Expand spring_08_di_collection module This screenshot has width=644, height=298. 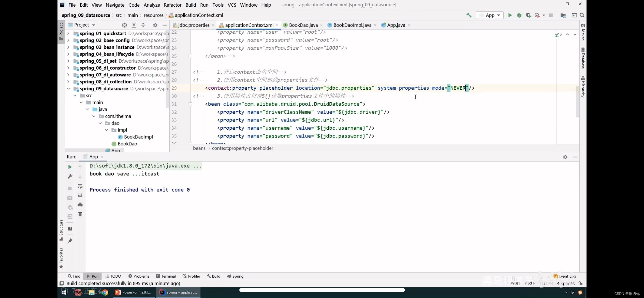pos(68,82)
